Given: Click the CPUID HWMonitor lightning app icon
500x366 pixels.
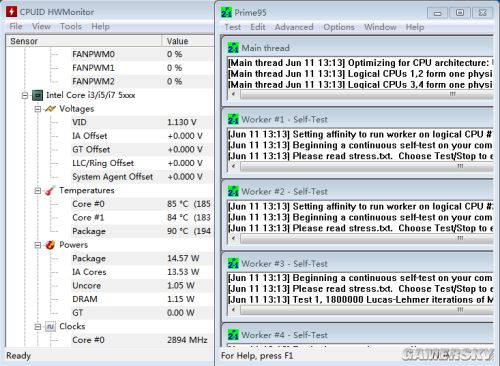Looking at the screenshot, I should (11, 12).
